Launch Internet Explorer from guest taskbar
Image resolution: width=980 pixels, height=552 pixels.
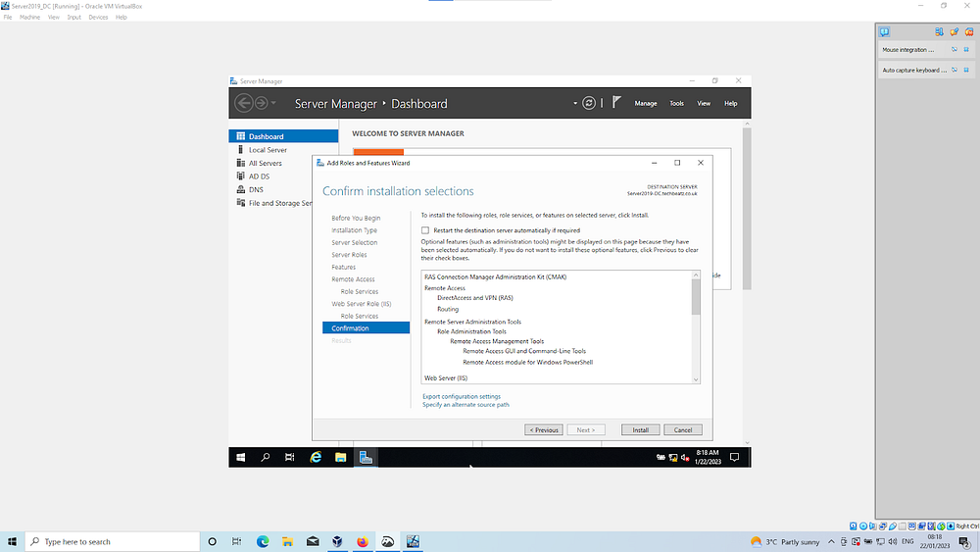(316, 458)
